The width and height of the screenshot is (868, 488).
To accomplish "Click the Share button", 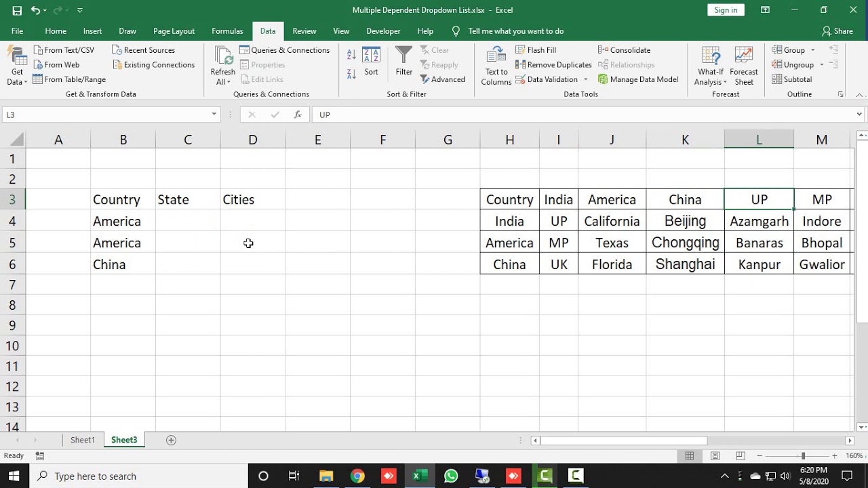I will [837, 31].
